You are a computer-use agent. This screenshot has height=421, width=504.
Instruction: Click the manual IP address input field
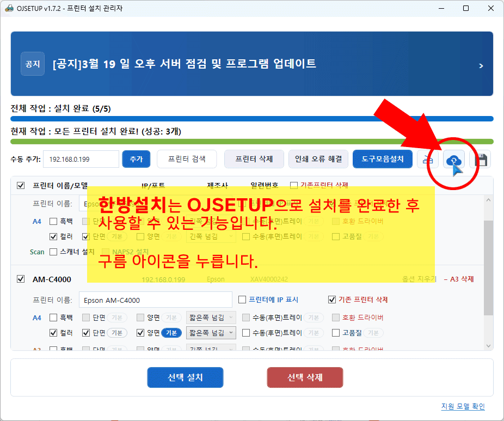81,159
